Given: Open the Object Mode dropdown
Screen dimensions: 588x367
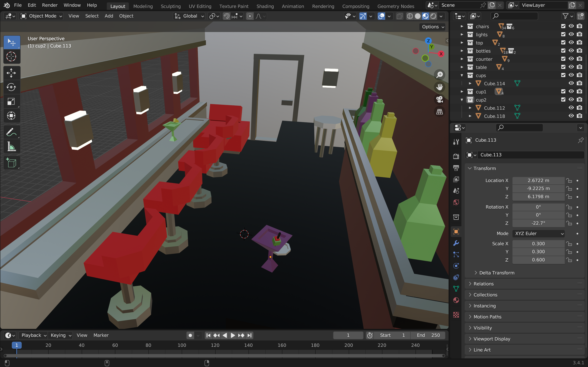Looking at the screenshot, I should click(x=41, y=16).
